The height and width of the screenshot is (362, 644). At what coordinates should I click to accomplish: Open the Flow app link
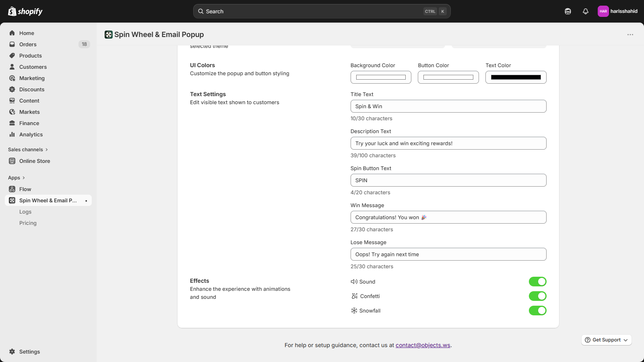pyautogui.click(x=25, y=189)
